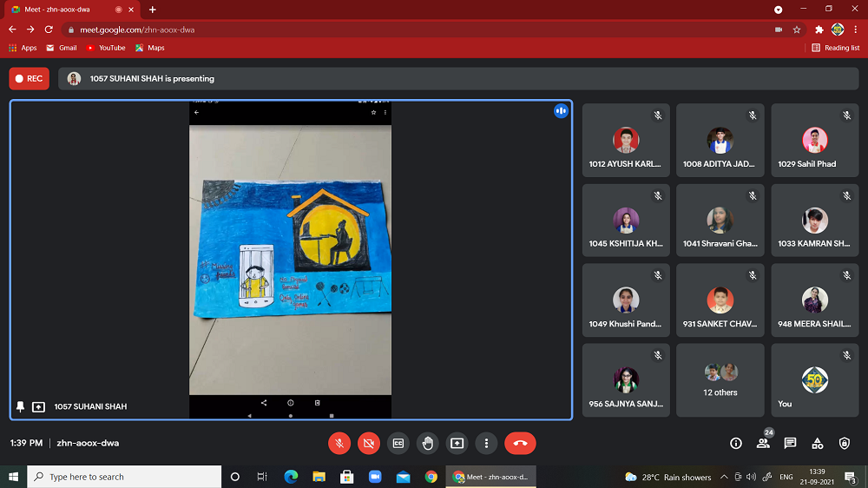Viewport: 868px width, 488px height.
Task: Open Chrome's three-dot menu
Action: click(x=856, y=30)
